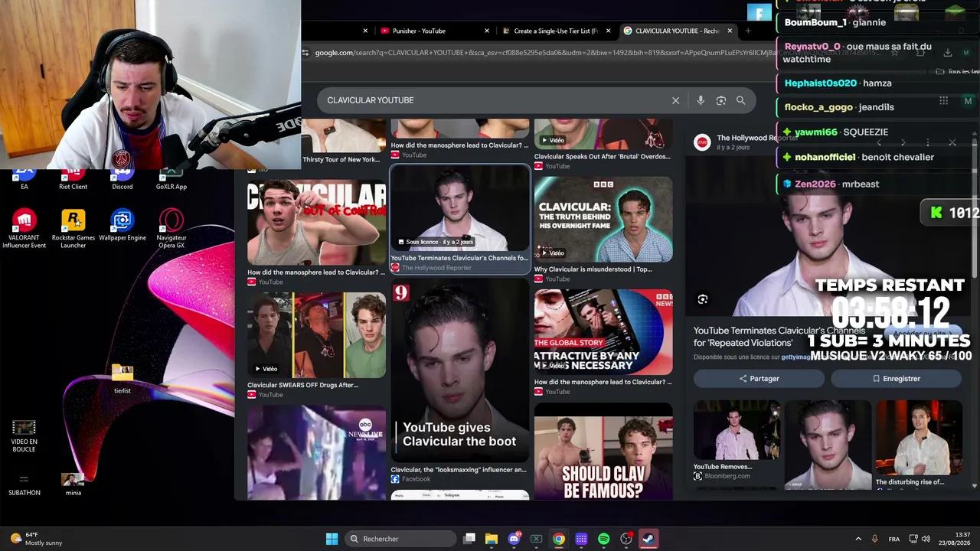Screen dimensions: 980x551
Task: Open Navigateur Opera GX desktop icon
Action: point(171,229)
